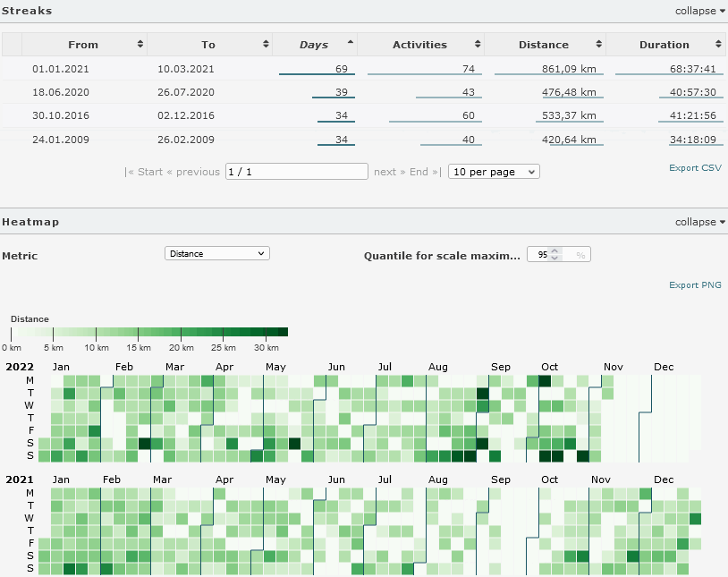Export the heatmap as PNG
Image resolution: width=728 pixels, height=577 pixels.
(695, 284)
